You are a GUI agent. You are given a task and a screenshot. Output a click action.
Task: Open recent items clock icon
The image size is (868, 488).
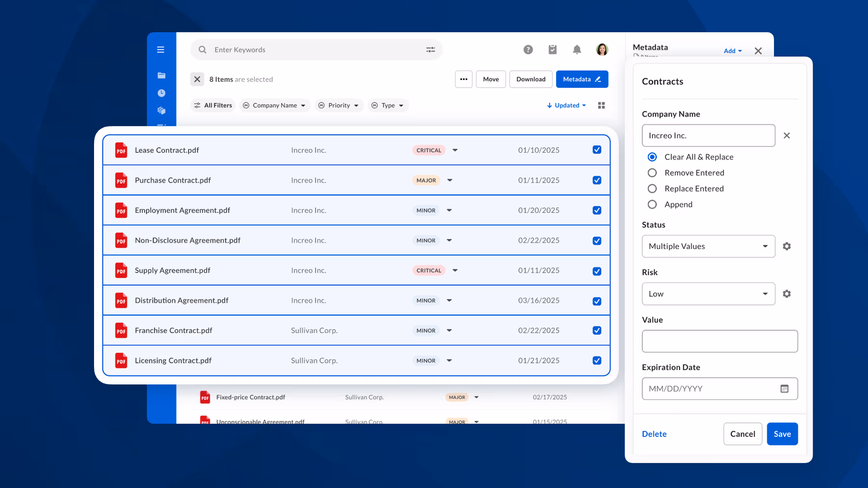[x=162, y=93]
